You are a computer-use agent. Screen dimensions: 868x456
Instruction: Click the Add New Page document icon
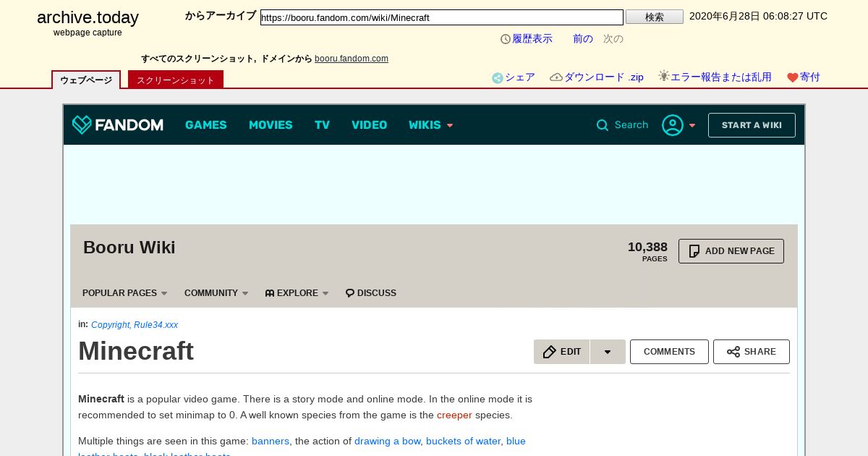point(694,251)
